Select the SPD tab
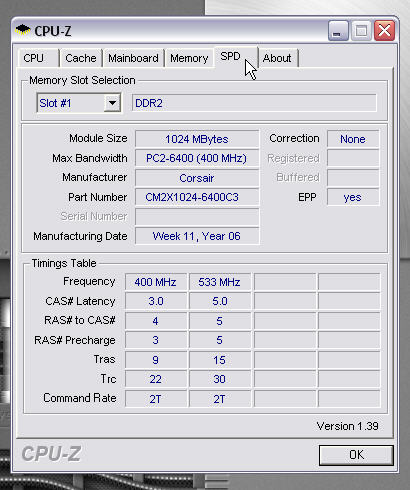This screenshot has width=410, height=490. 236,57
